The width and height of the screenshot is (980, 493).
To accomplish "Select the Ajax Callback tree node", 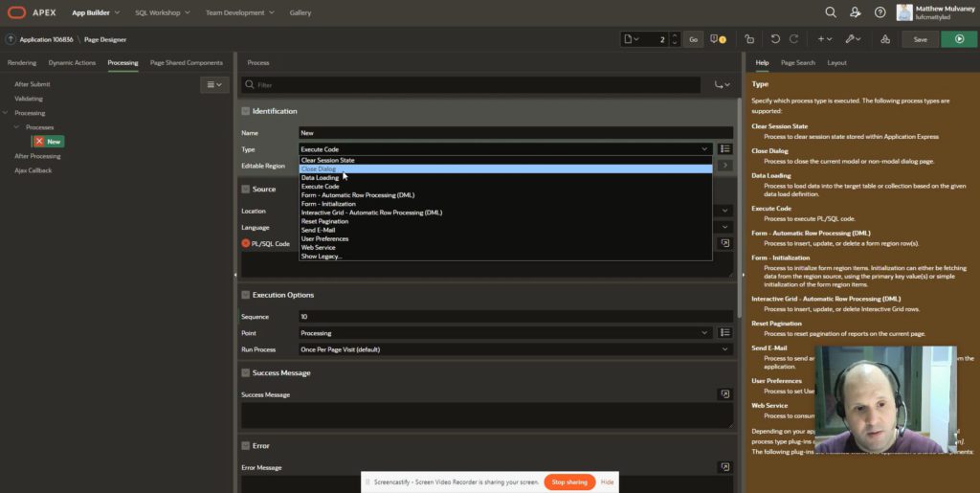I will (x=33, y=170).
